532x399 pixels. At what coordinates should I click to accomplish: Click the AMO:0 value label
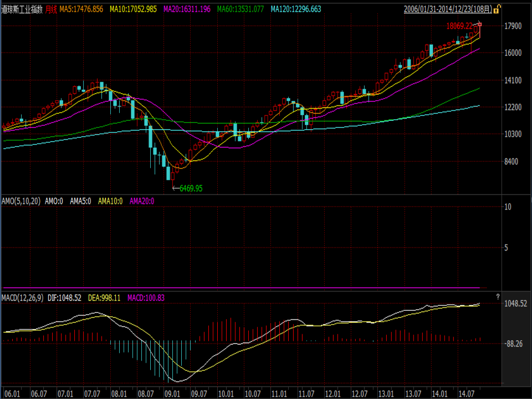[54, 201]
